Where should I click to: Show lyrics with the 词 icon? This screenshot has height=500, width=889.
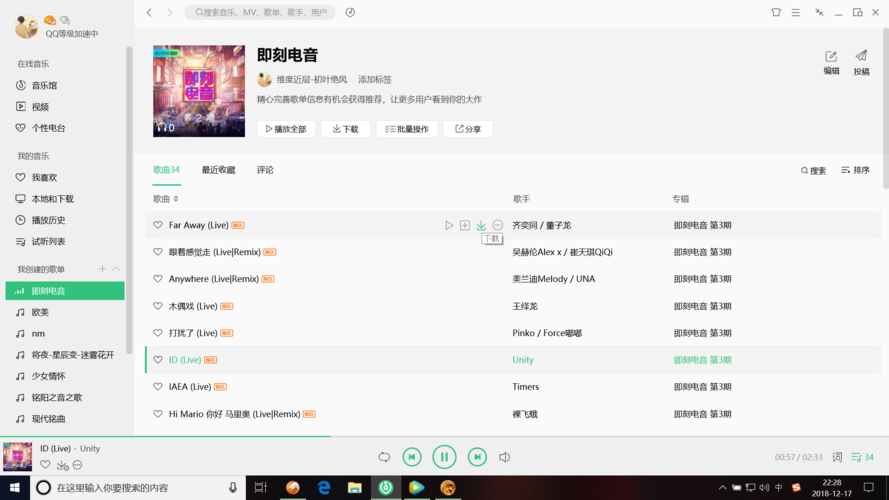point(837,457)
